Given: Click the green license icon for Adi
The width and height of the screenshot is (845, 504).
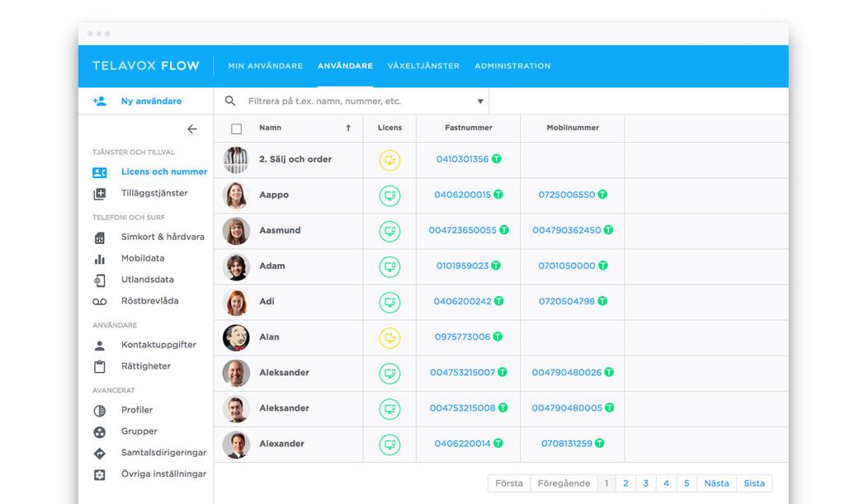Looking at the screenshot, I should point(389,302).
